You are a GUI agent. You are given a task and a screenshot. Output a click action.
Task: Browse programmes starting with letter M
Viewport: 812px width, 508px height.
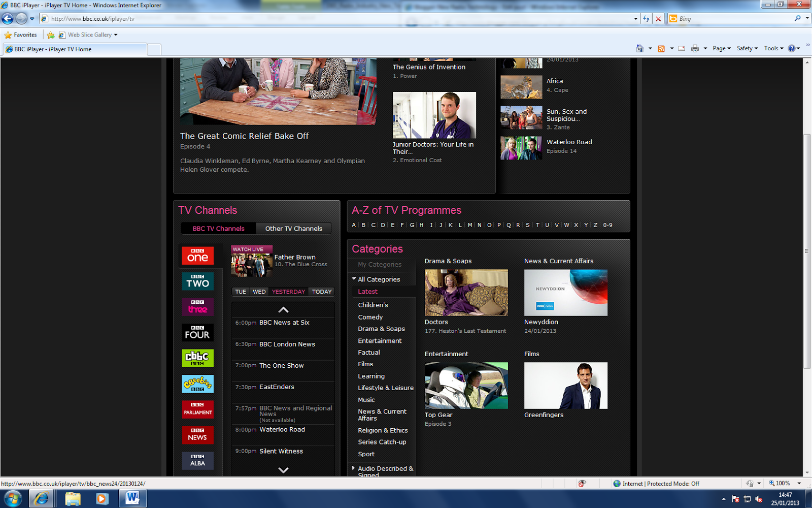(x=470, y=225)
